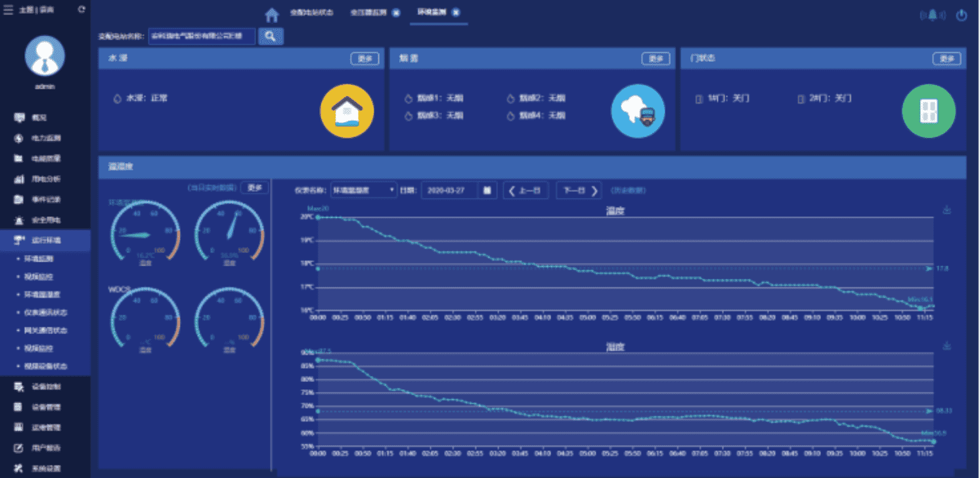Screen dimensions: 980x478
Task: Expand the 设备控制 sidebar menu
Action: tap(45, 387)
